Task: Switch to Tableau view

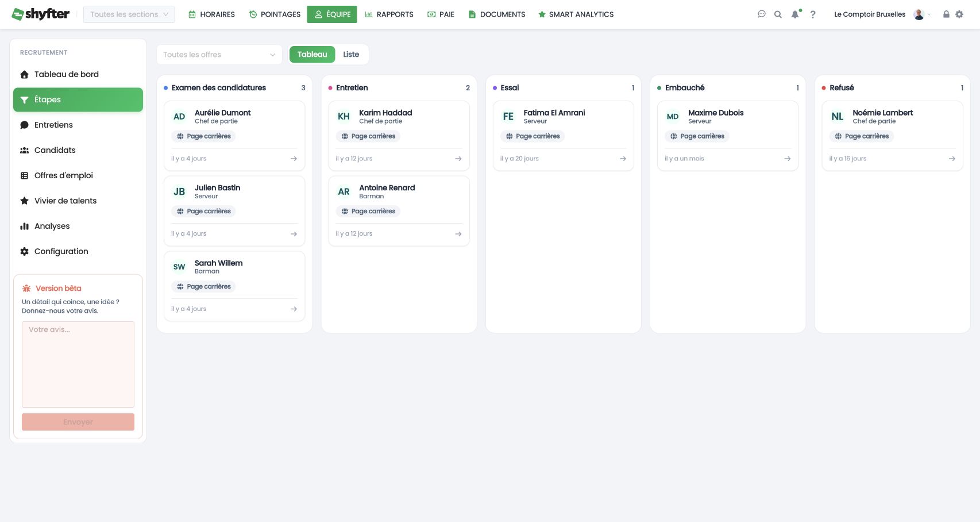Action: point(312,55)
